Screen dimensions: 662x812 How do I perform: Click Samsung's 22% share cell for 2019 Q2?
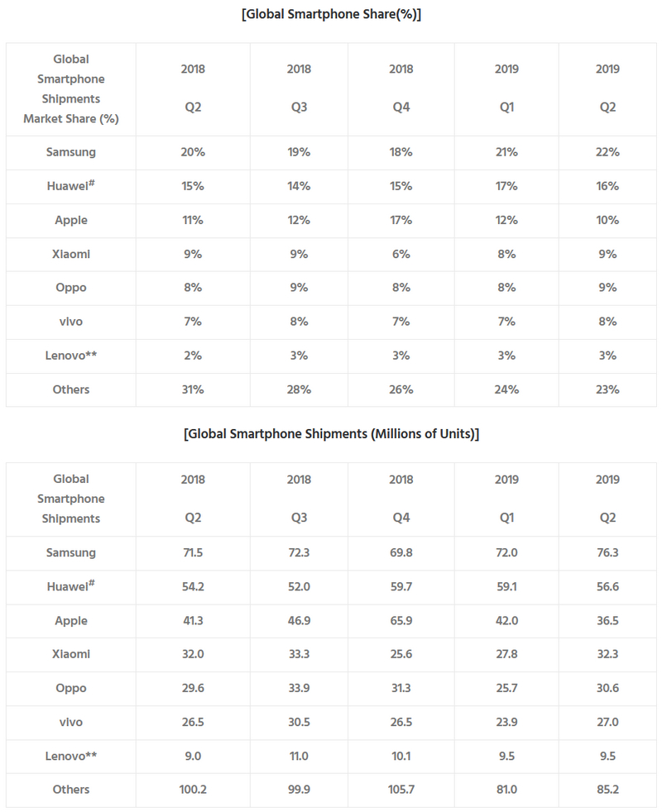point(607,152)
